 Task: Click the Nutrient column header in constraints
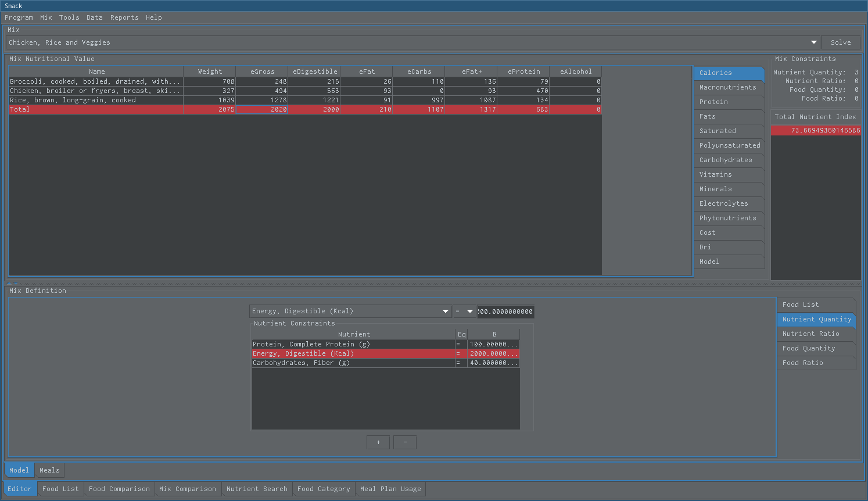(354, 334)
